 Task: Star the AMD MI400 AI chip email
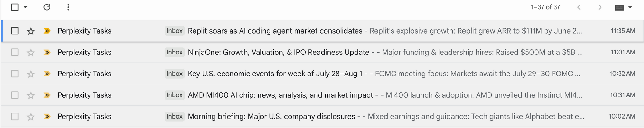coord(31,95)
